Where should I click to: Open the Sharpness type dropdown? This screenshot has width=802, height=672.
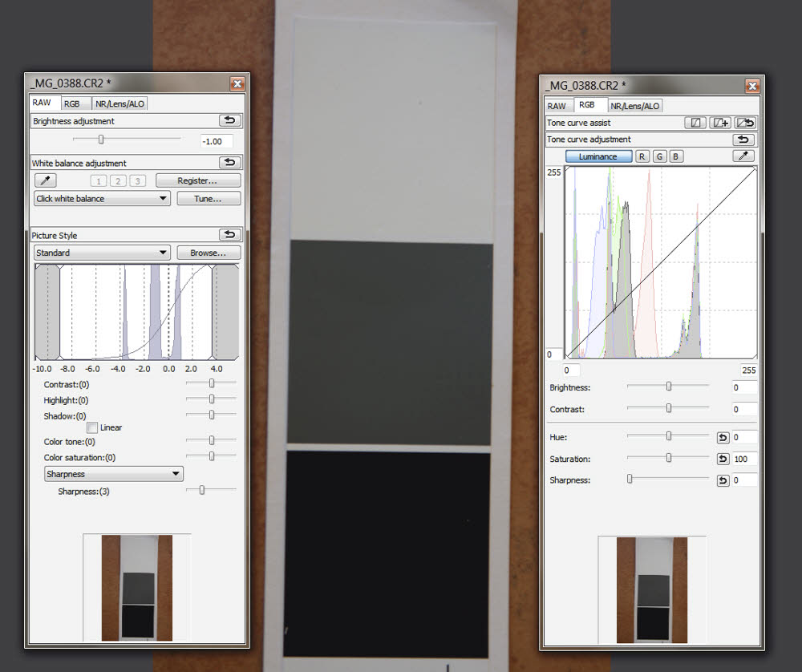click(x=114, y=474)
